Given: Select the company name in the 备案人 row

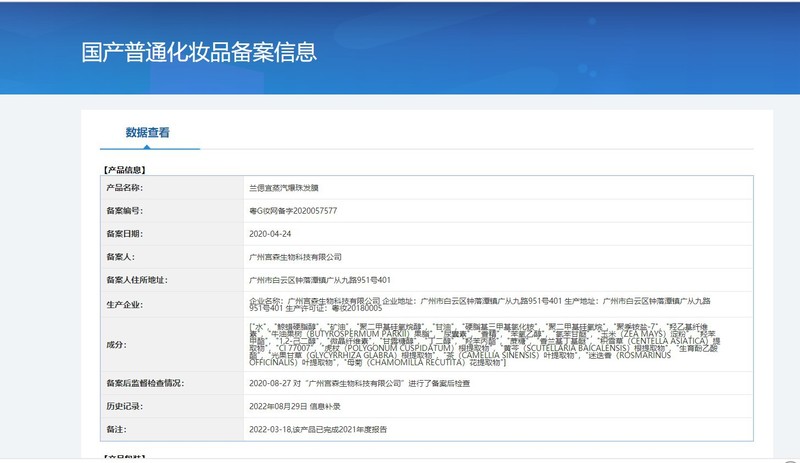Looking at the screenshot, I should (x=295, y=257).
